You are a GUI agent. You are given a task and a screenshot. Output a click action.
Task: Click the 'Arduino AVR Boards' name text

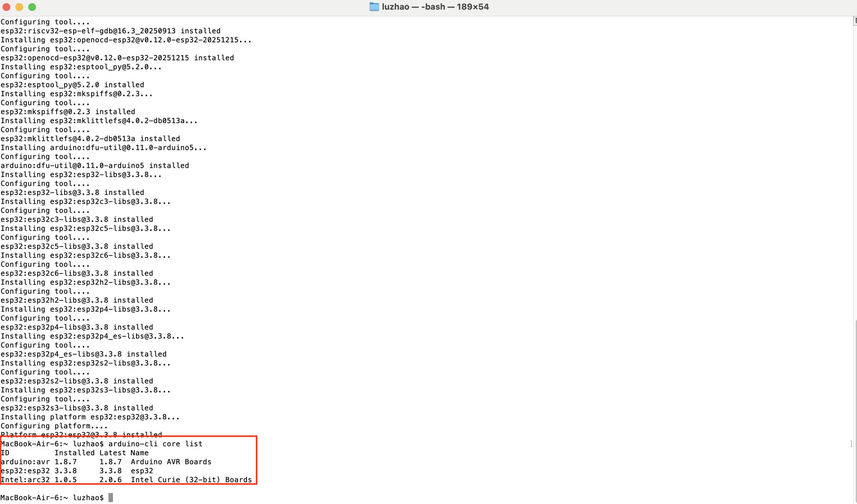coord(171,462)
